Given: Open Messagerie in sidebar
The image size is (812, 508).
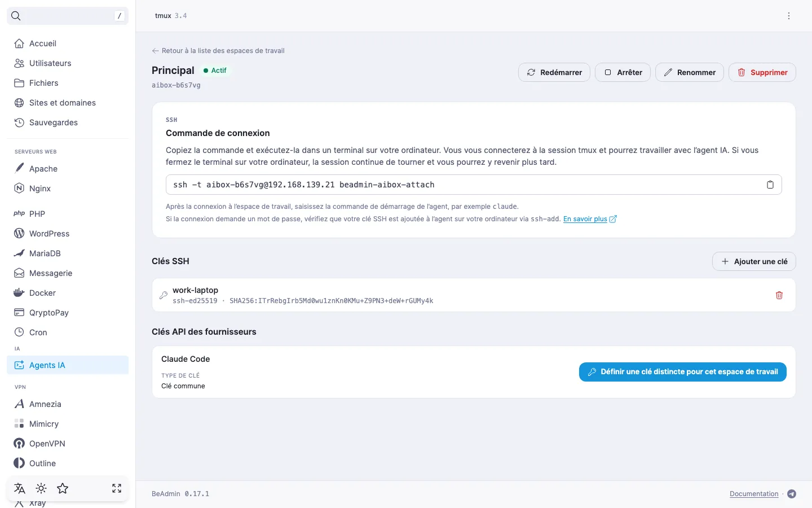Looking at the screenshot, I should [x=68, y=273].
